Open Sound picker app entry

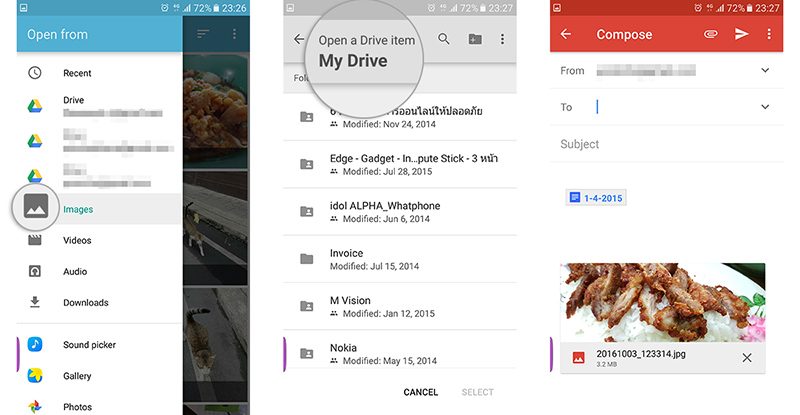[89, 345]
